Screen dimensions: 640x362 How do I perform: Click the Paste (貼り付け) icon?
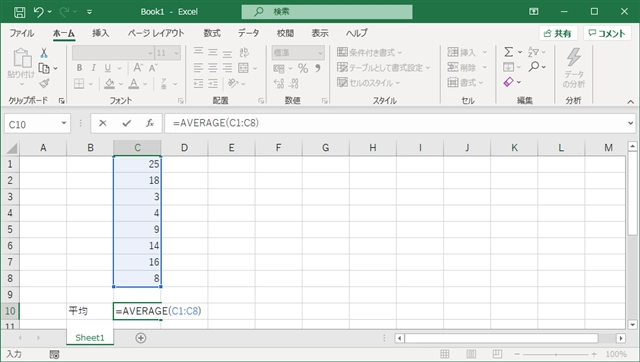pos(22,58)
